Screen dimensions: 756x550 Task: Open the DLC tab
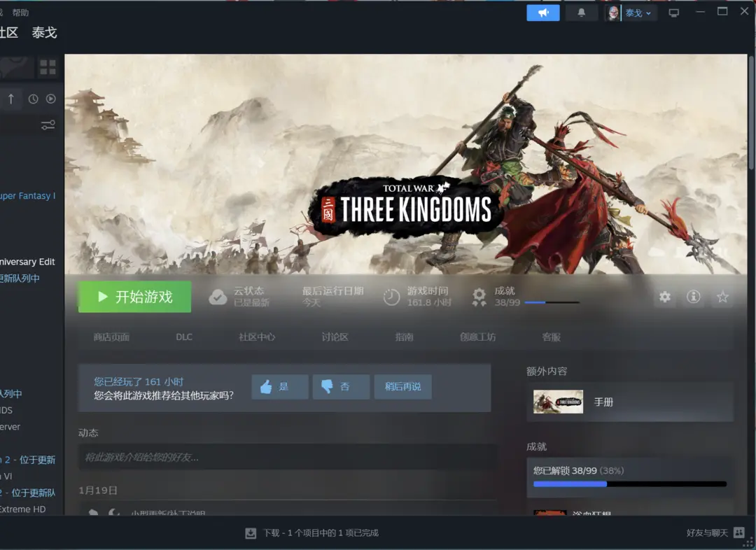click(184, 337)
